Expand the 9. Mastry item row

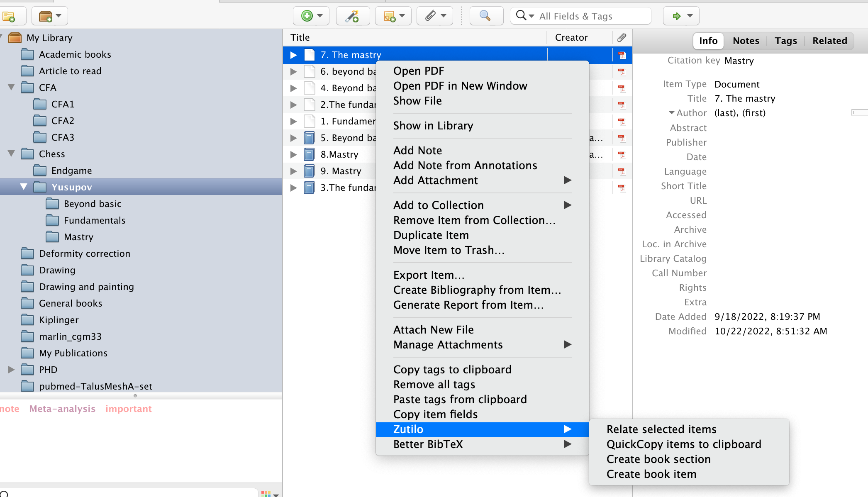pos(293,171)
